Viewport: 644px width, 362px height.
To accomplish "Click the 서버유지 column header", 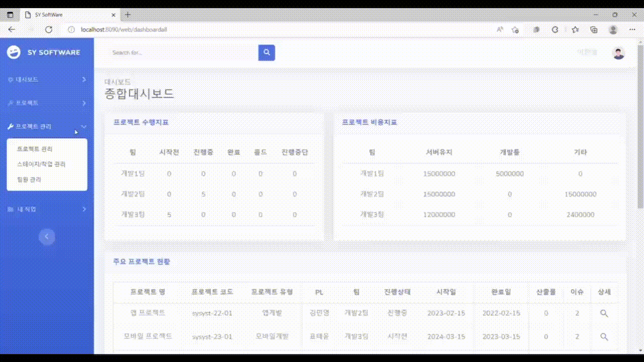I will (439, 152).
